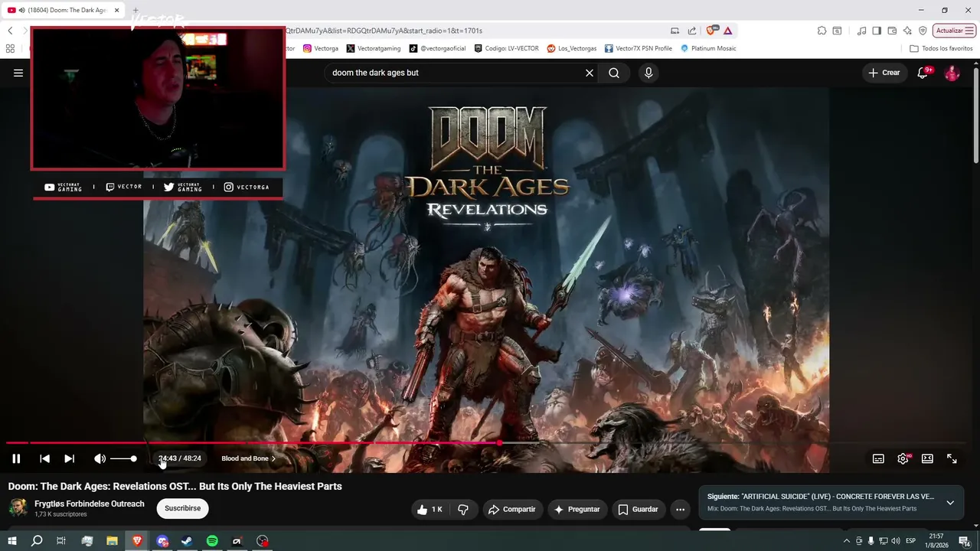Open Brave Wallet icon

pyautogui.click(x=892, y=31)
